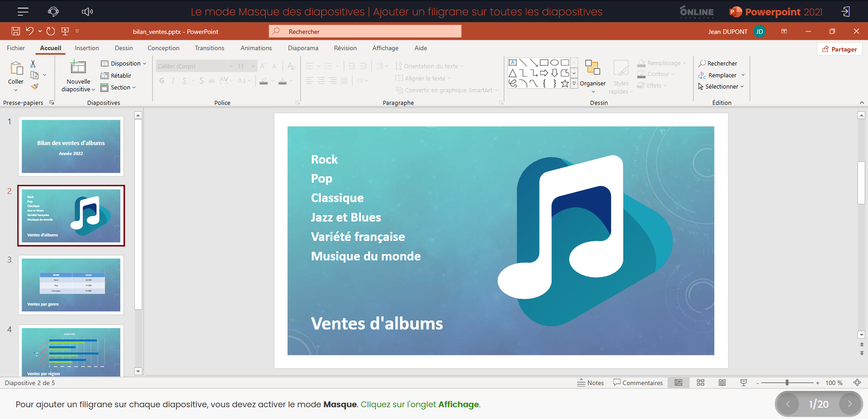Click next slide double-arrow in scrollbar
Image resolution: width=868 pixels, height=419 pixels.
click(862, 353)
